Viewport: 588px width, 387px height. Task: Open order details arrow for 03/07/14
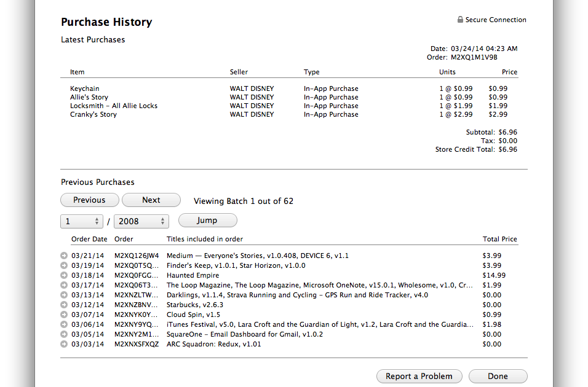(x=64, y=315)
